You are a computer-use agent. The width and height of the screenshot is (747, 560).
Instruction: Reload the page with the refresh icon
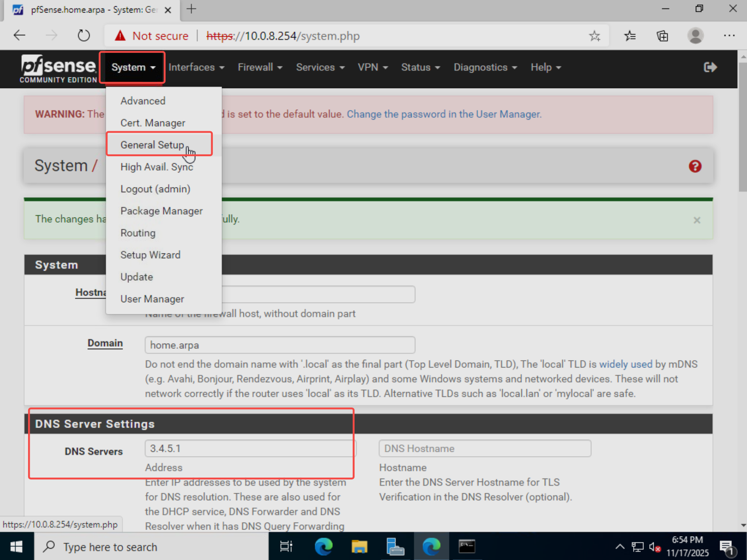point(84,36)
